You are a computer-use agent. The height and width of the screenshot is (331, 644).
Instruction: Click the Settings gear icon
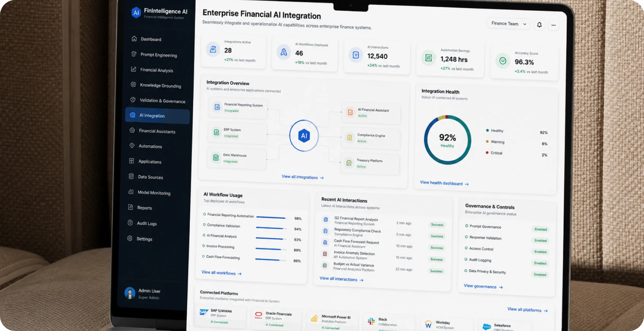point(130,238)
